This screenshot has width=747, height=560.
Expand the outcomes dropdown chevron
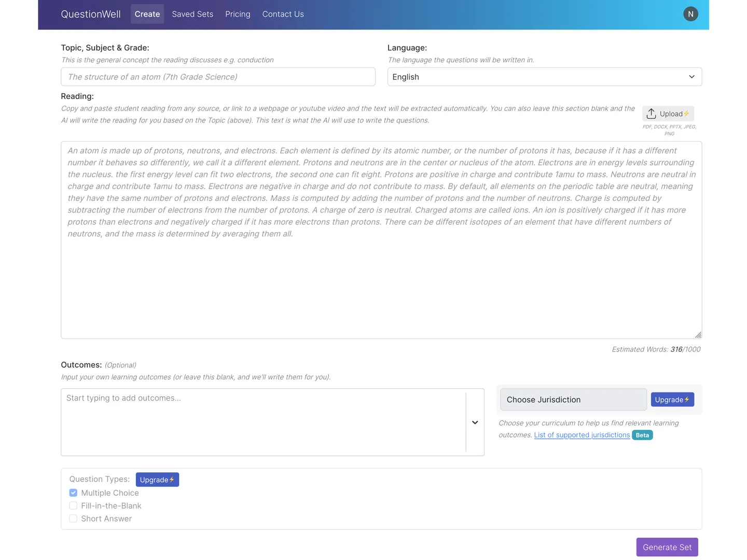pyautogui.click(x=475, y=422)
